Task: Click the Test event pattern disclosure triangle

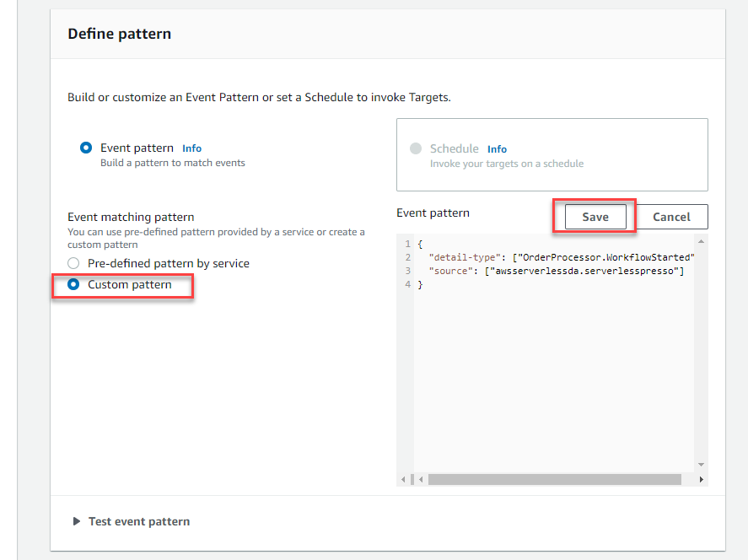Action: click(x=77, y=521)
